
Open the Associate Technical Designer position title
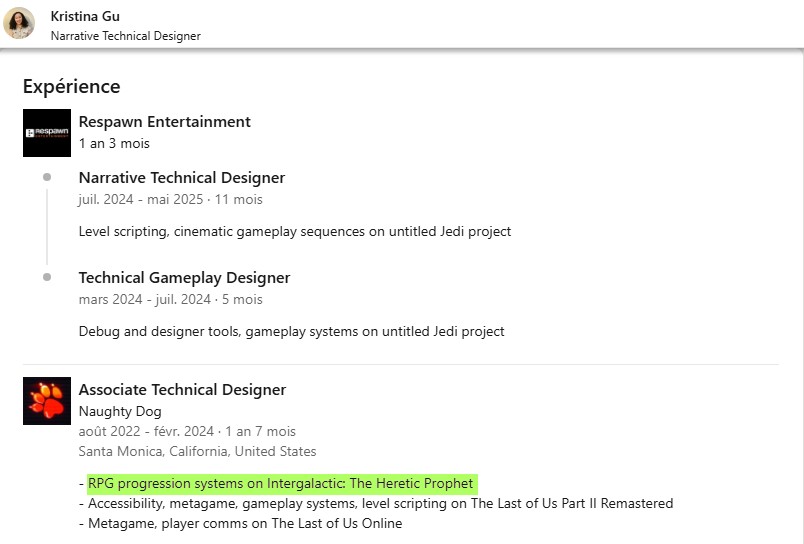[x=182, y=390]
